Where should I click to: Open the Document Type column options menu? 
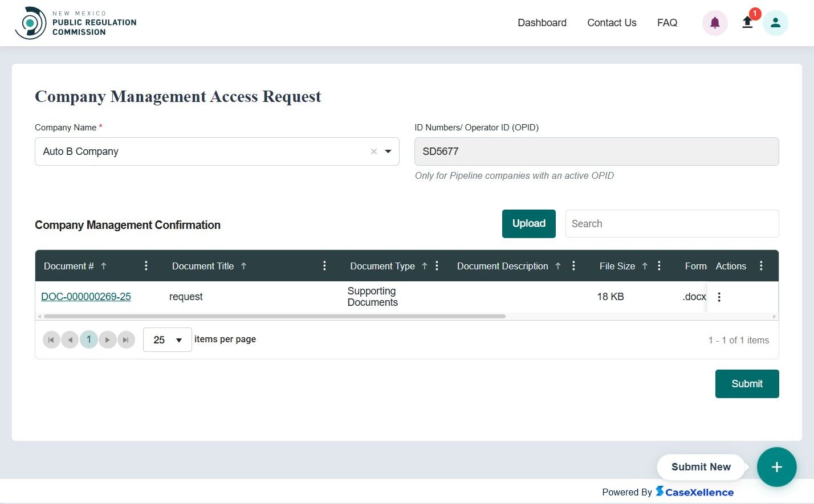click(x=436, y=265)
